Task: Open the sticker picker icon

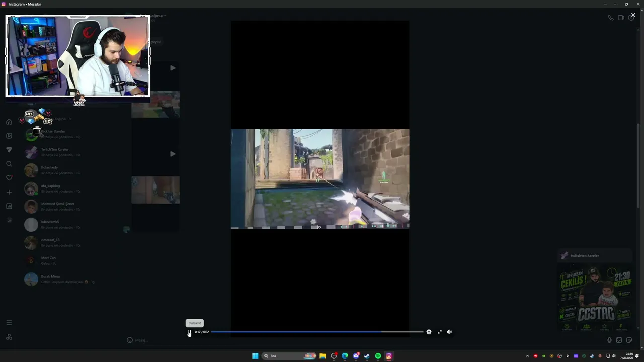Action: (x=629, y=340)
